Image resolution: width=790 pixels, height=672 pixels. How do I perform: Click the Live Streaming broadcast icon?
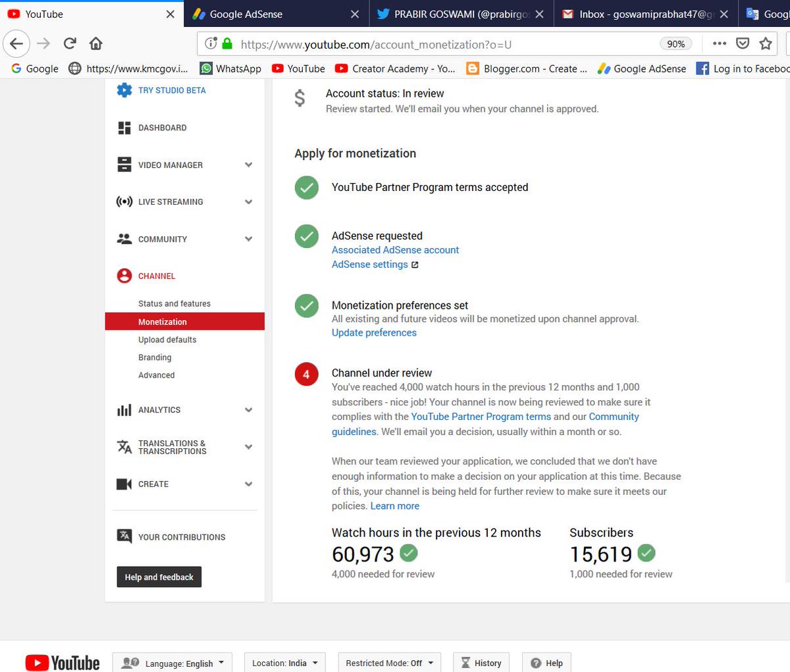(x=124, y=201)
